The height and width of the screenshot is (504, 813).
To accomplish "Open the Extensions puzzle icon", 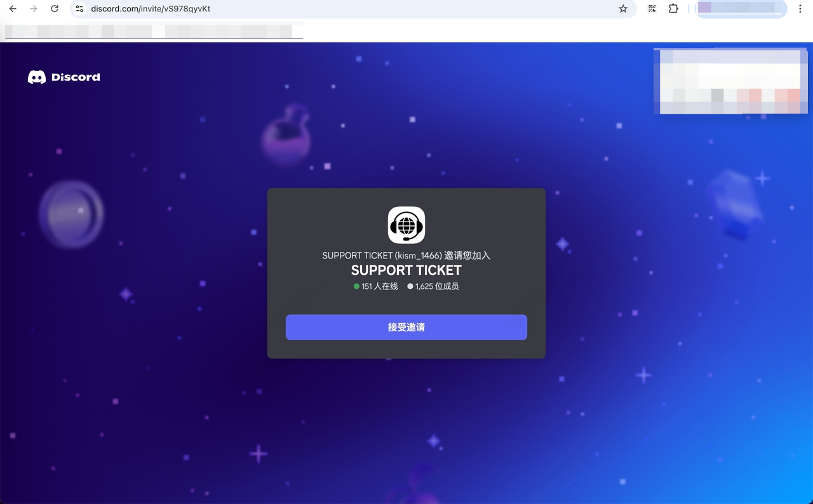I will pos(673,9).
